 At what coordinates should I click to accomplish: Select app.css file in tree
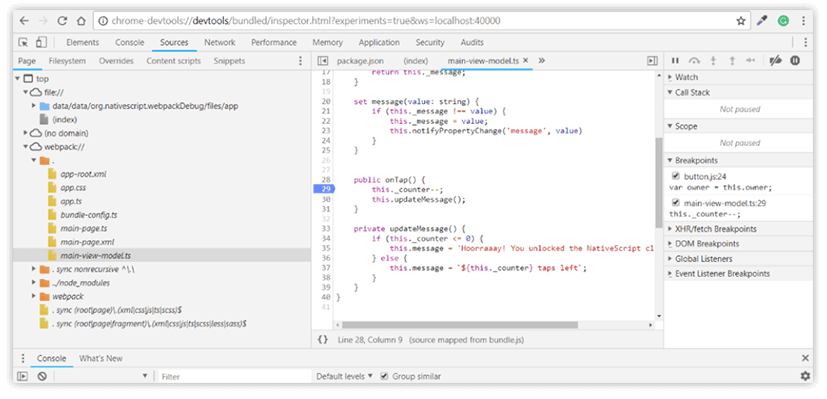73,188
